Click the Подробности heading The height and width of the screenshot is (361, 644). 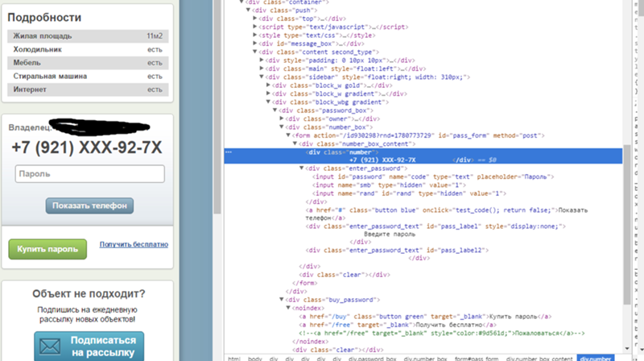pyautogui.click(x=44, y=17)
